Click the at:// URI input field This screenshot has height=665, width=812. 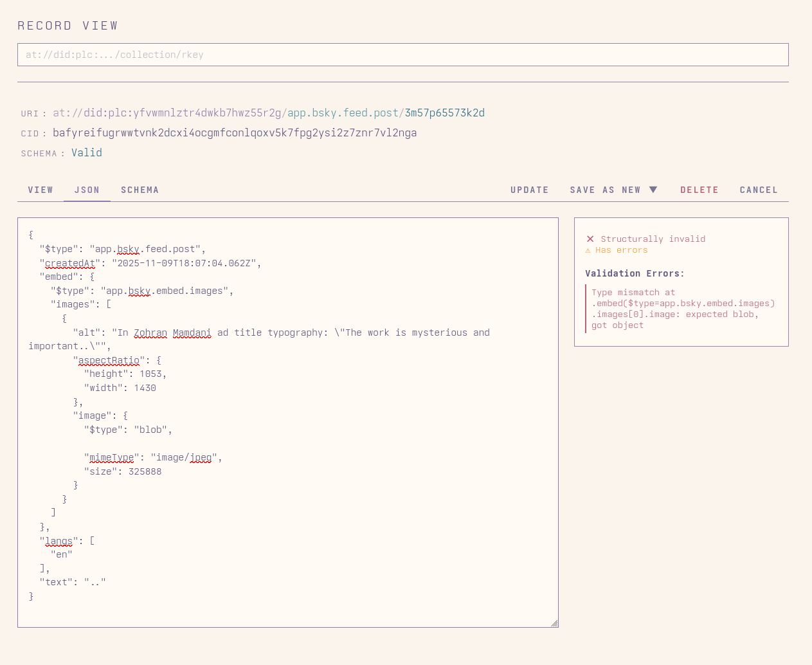tap(402, 54)
